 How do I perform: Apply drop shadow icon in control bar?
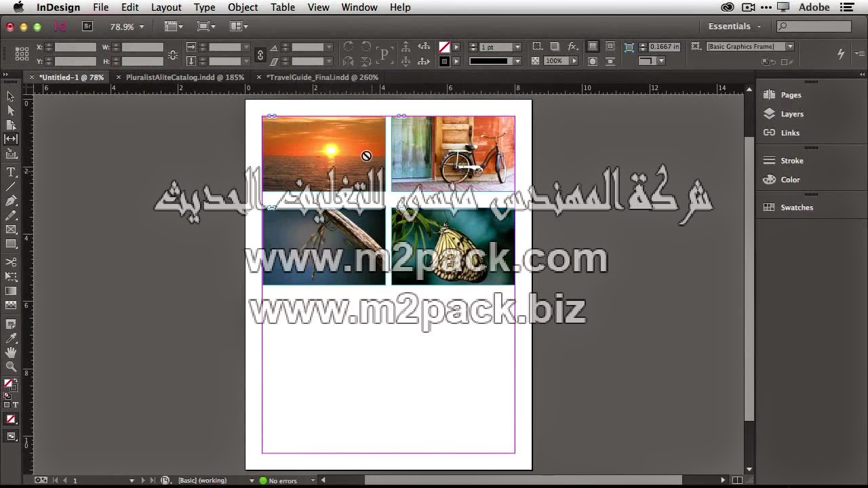(555, 47)
